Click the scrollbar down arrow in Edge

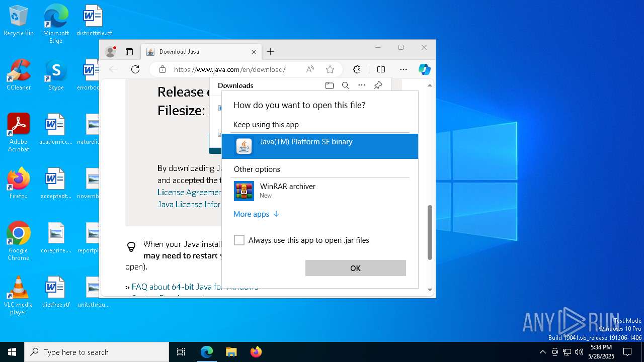pos(430,290)
